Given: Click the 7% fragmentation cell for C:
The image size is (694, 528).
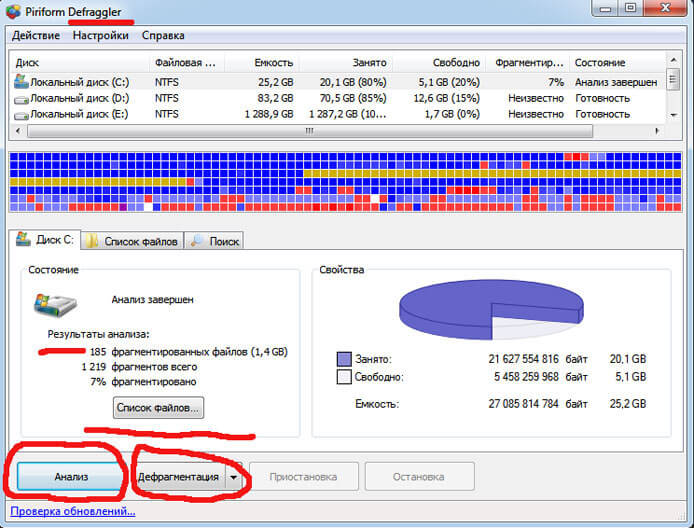Looking at the screenshot, I should click(556, 82).
